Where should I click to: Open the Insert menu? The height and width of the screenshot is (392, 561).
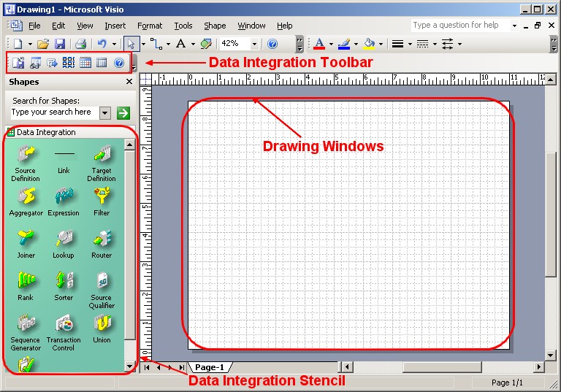pos(115,26)
